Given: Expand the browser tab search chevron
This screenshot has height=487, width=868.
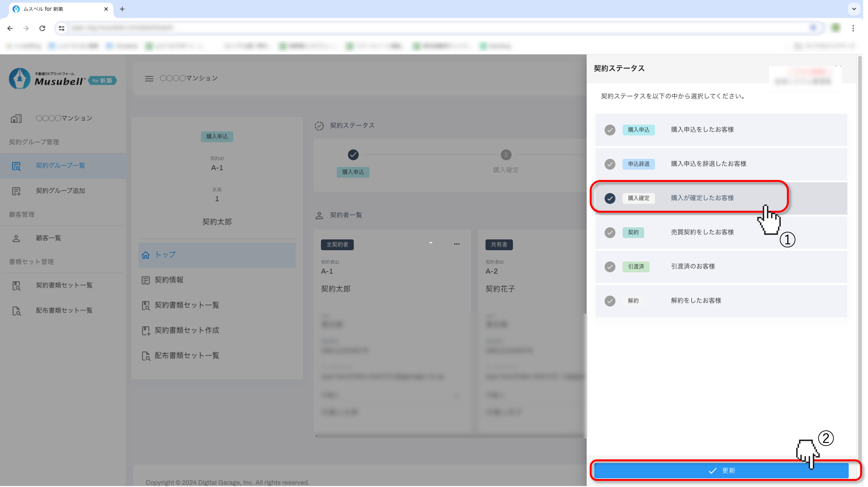Looking at the screenshot, I should pos(854,9).
